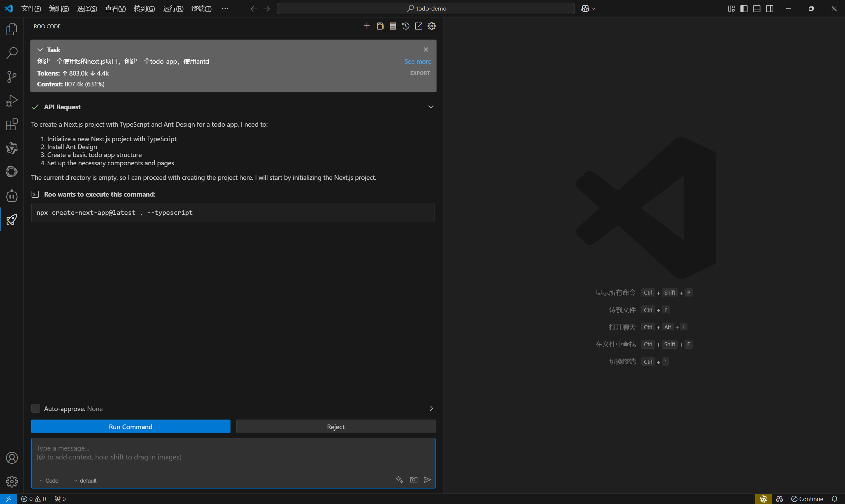
Task: Open the 终端(T) menu
Action: click(x=201, y=9)
